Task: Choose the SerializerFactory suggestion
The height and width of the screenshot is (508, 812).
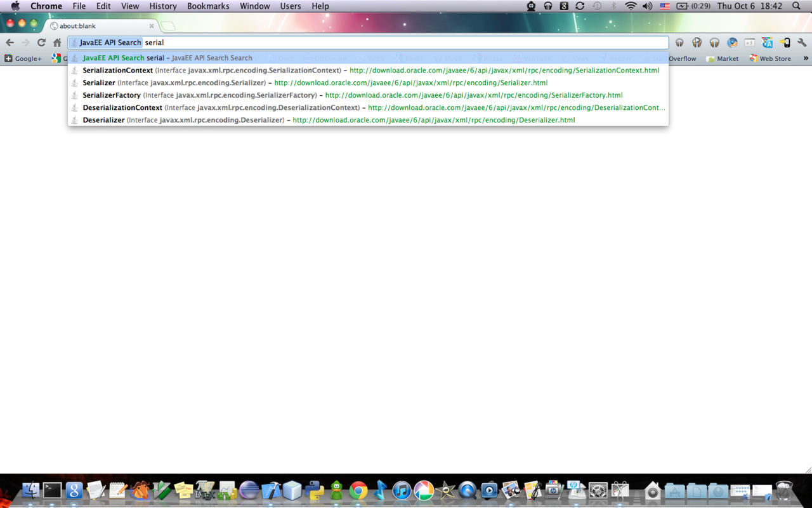Action: [368, 95]
